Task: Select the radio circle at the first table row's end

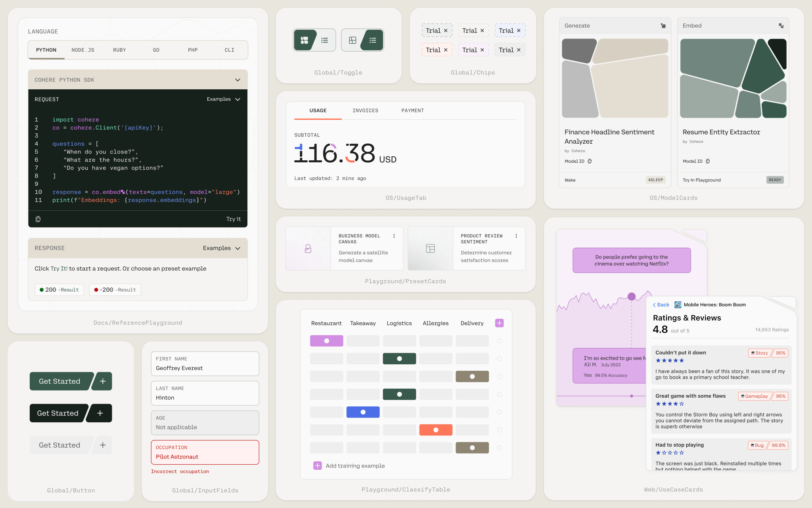Action: pyautogui.click(x=499, y=341)
